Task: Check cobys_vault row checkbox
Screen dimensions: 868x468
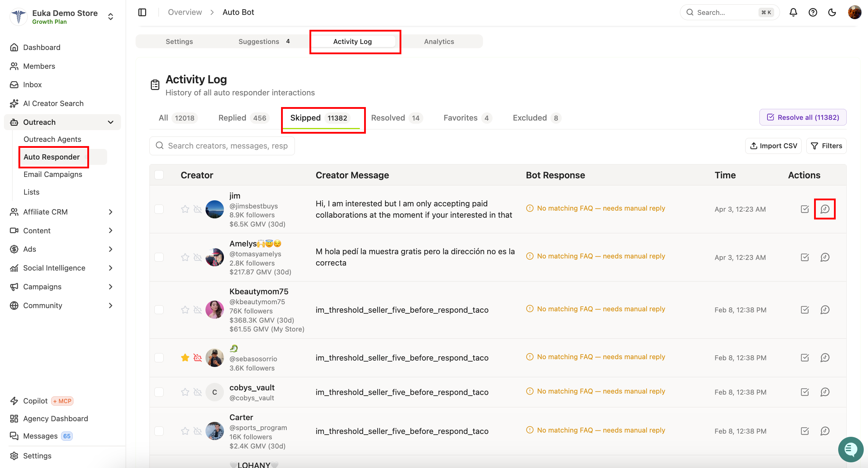Action: click(x=159, y=392)
